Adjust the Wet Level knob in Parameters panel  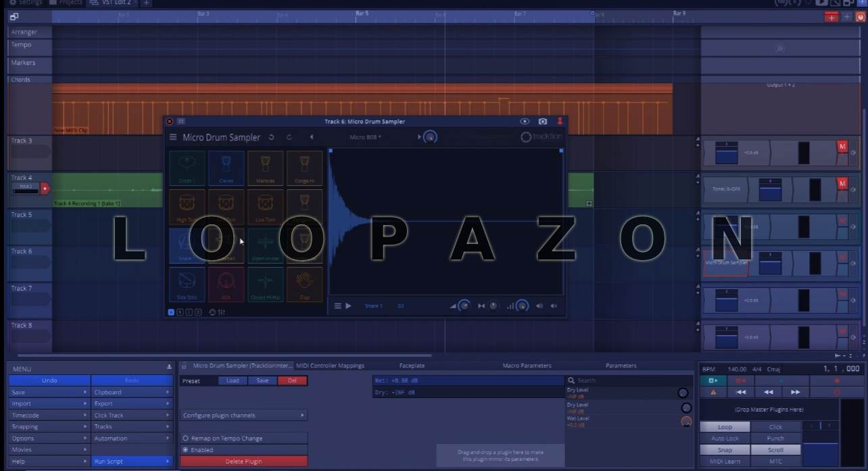pos(686,422)
